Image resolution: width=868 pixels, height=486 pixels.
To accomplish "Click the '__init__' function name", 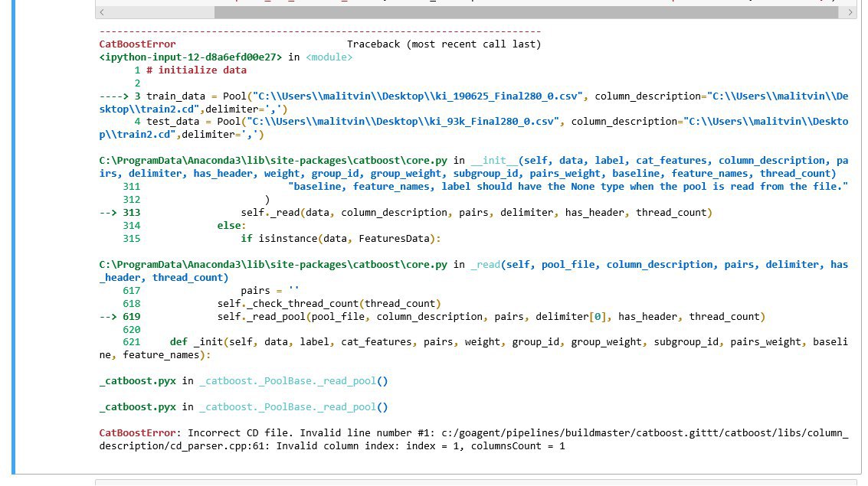I will click(494, 161).
